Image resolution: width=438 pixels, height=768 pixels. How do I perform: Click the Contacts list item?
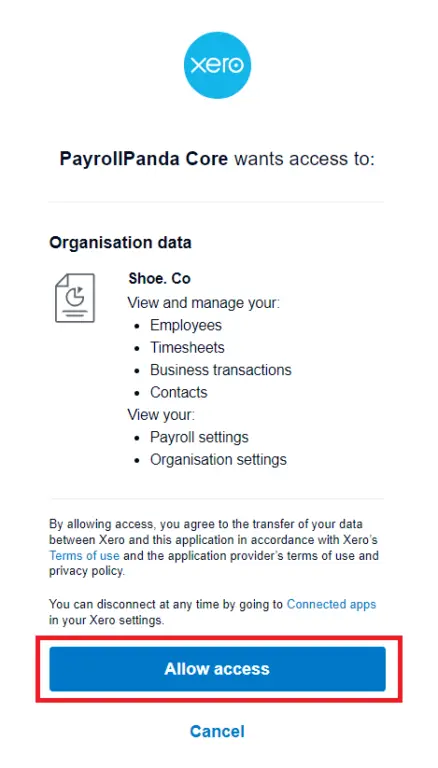click(x=178, y=392)
